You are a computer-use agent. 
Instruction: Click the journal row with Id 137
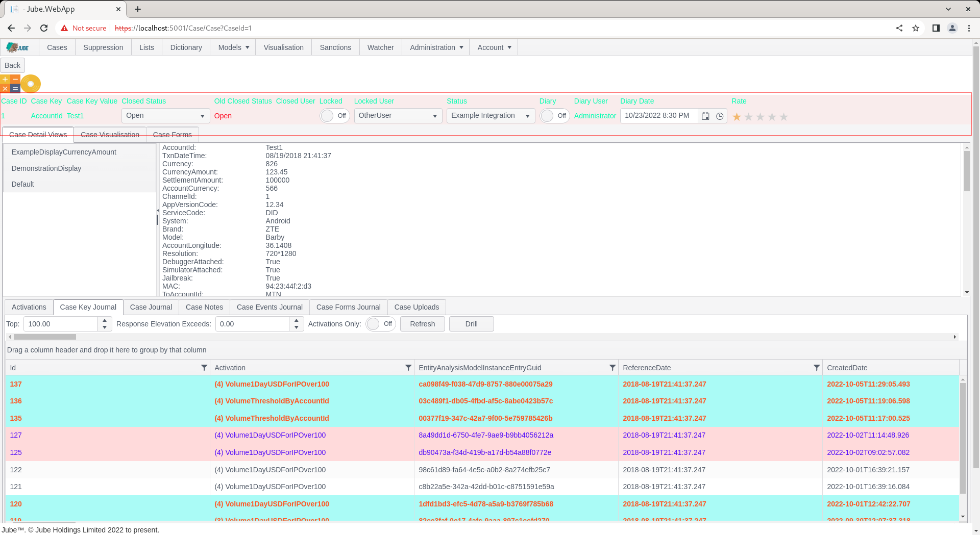pyautogui.click(x=482, y=384)
